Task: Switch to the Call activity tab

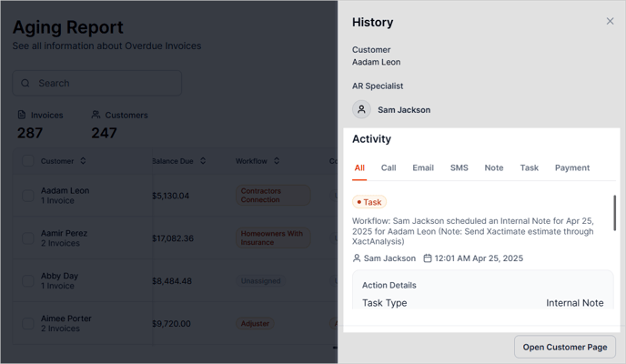Action: click(x=389, y=167)
